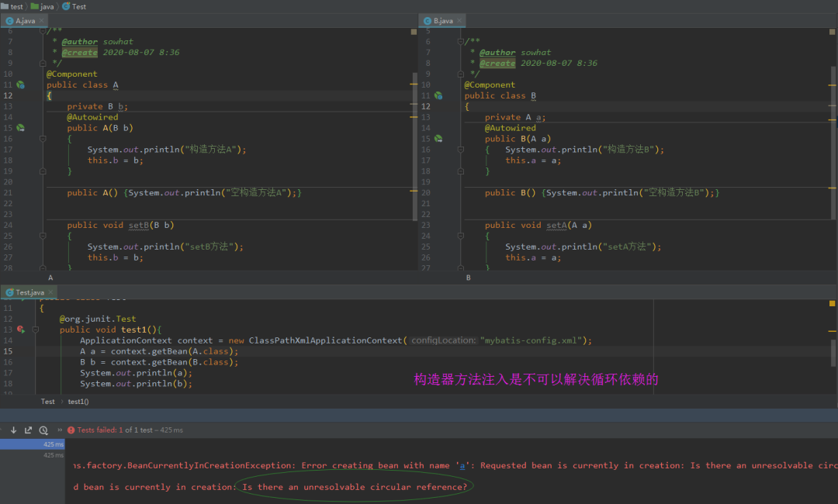Click inspection indicator in B.java editor corner
The height and width of the screenshot is (504, 838).
coord(832,32)
